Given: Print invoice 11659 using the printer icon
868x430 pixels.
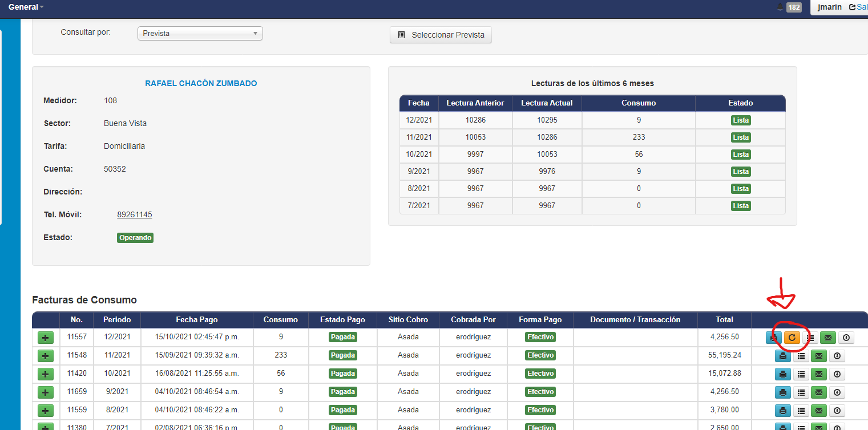Looking at the screenshot, I should (783, 392).
